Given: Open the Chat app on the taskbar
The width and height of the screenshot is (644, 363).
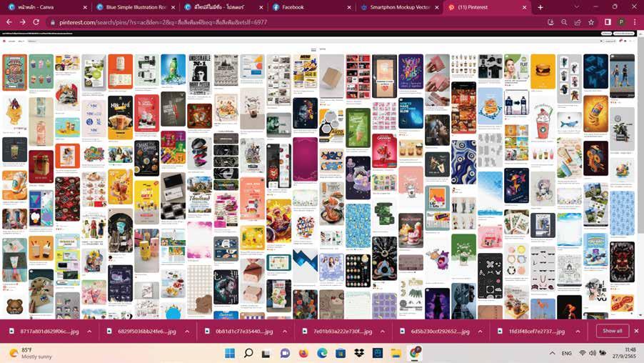Looking at the screenshot, I should pyautogui.click(x=285, y=353).
